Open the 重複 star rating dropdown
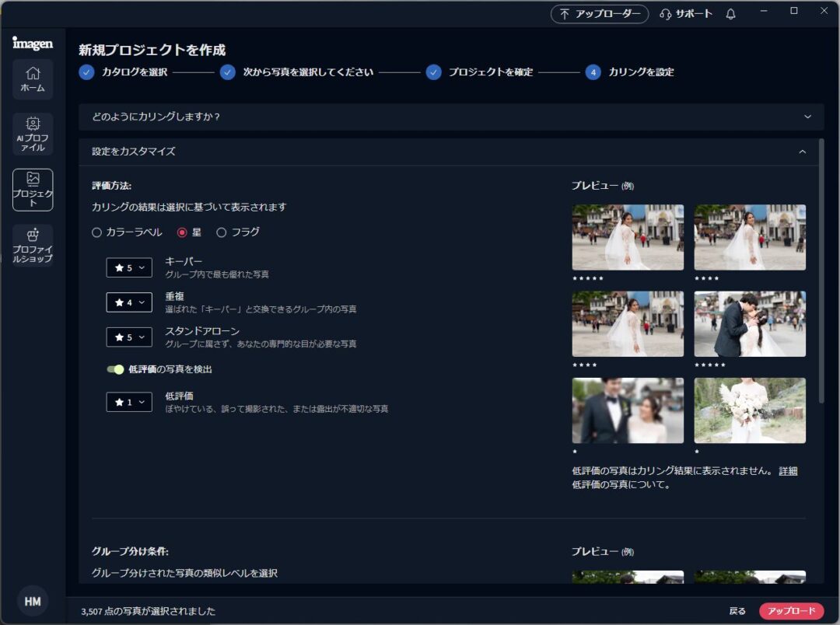 click(129, 302)
